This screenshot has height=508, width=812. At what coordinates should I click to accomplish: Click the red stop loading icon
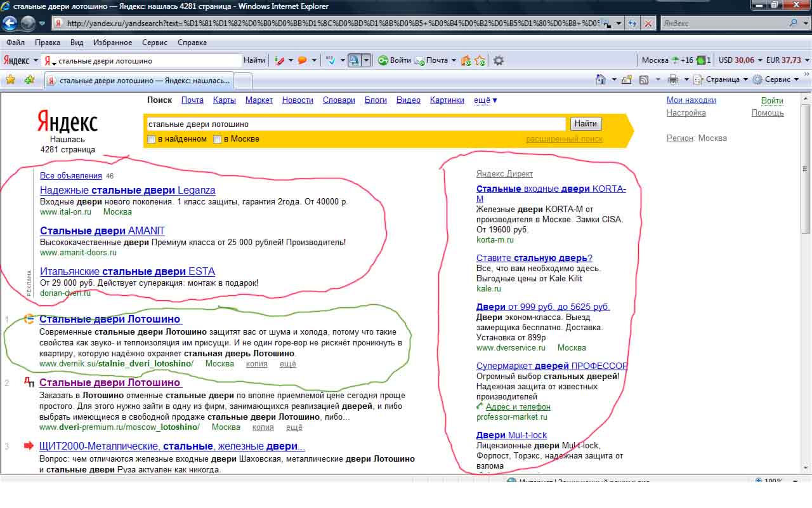(648, 23)
